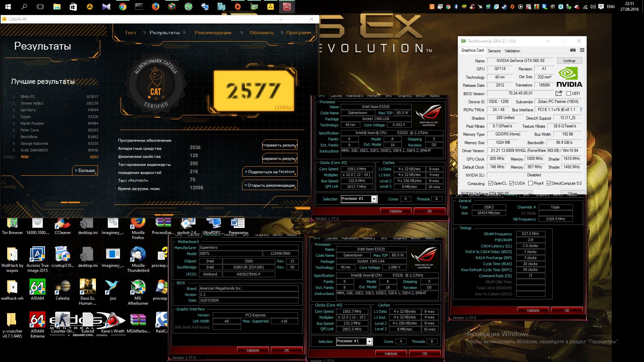The width and height of the screenshot is (644, 362).
Task: Click the 2577 score panel in Catzilla
Action: coord(254,91)
